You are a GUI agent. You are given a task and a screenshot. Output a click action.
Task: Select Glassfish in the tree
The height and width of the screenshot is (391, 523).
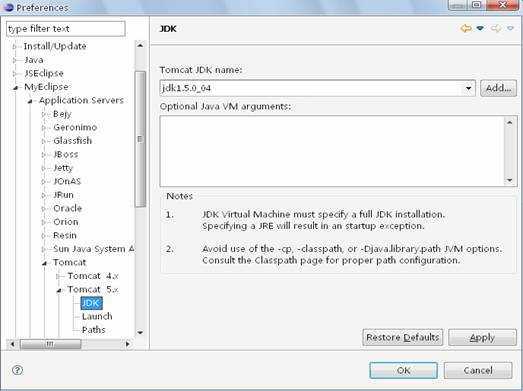click(x=72, y=141)
